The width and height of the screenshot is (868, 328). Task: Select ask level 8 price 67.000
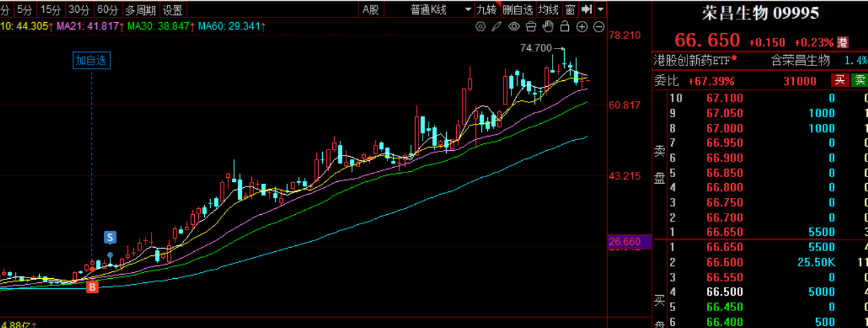pyautogui.click(x=724, y=128)
